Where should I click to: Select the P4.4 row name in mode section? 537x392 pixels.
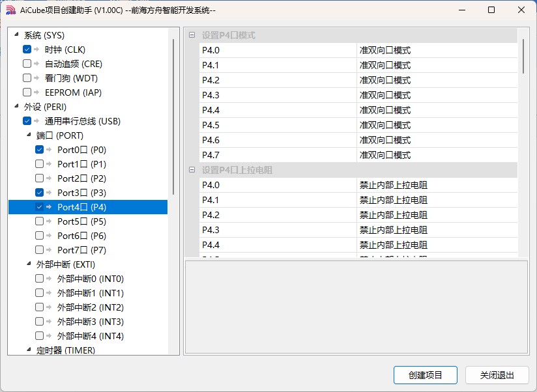(x=278, y=110)
